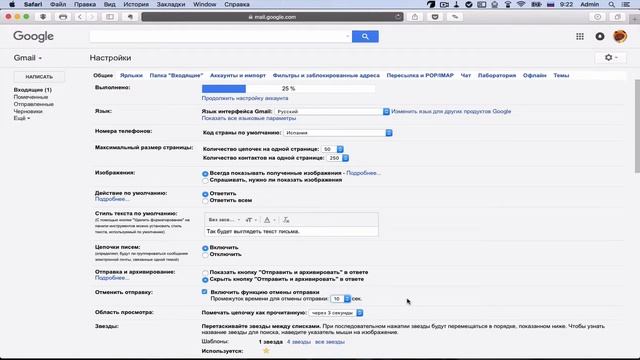The image size is (640, 360).
Task: Open undo send time period dropdown
Action: tap(340, 299)
